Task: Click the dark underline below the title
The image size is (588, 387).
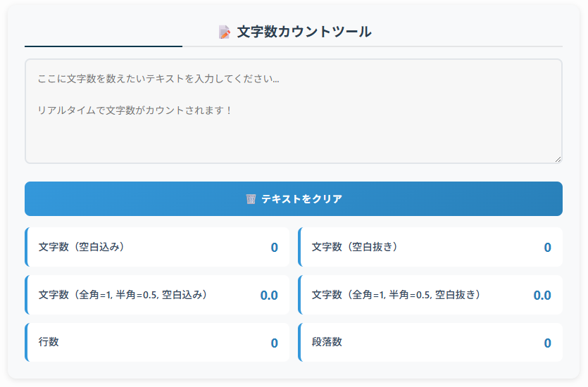Action: [x=104, y=46]
